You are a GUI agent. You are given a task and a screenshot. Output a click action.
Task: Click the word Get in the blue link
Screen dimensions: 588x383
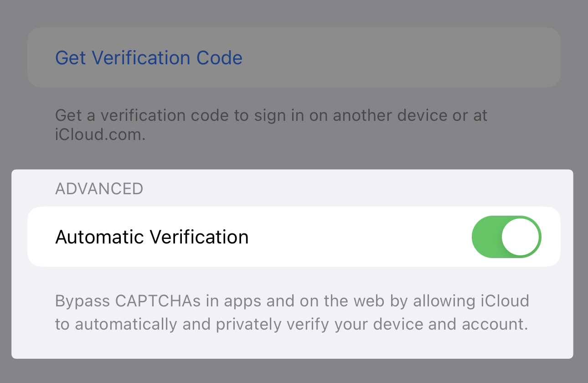[71, 58]
